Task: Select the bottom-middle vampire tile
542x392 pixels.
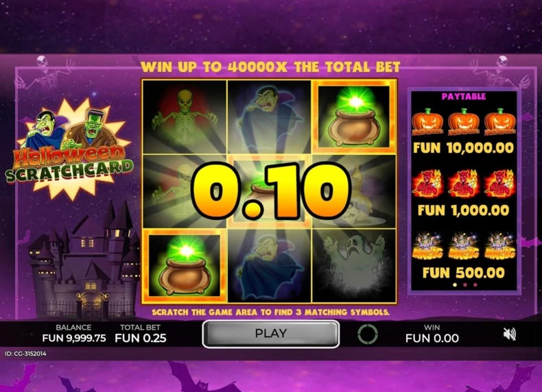Action: [x=269, y=265]
